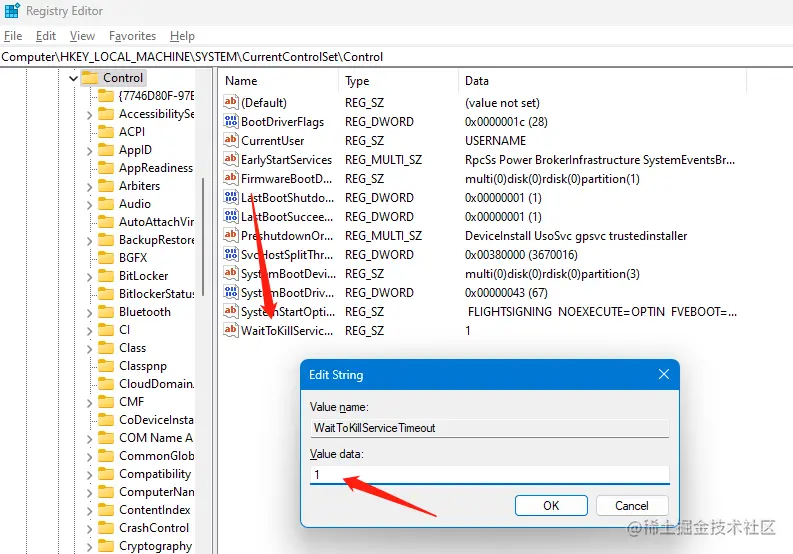This screenshot has width=793, height=554.
Task: Click the LastBootShutdo... DWORD icon
Action: click(231, 197)
